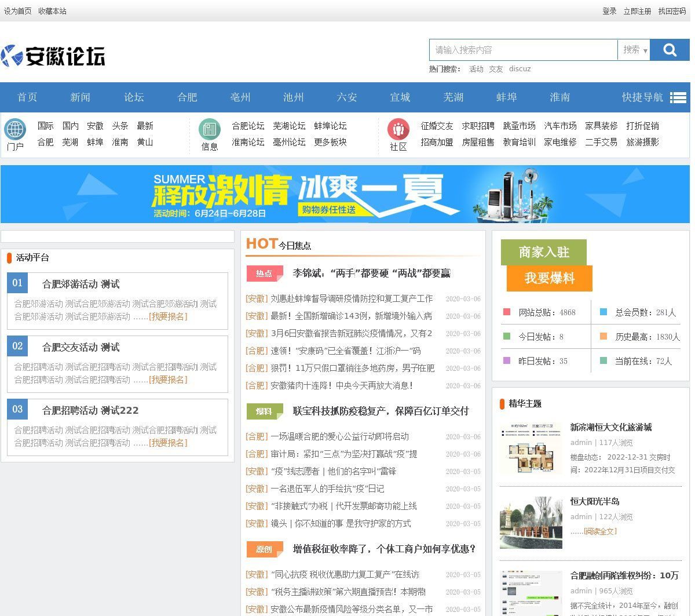Open the 快捷导航 dropdown menu
This screenshot has height=616, width=695.
(642, 97)
